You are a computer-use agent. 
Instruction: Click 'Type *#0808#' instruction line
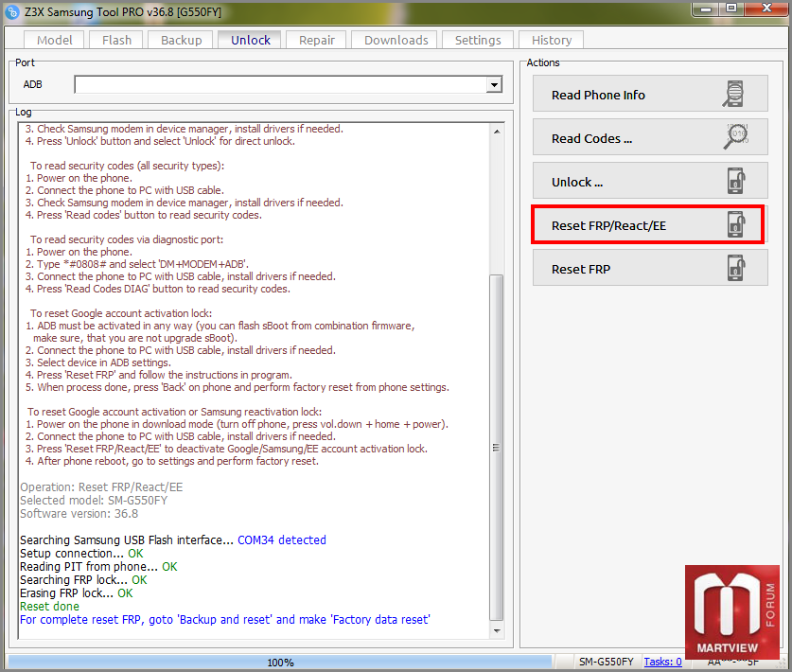click(x=137, y=264)
